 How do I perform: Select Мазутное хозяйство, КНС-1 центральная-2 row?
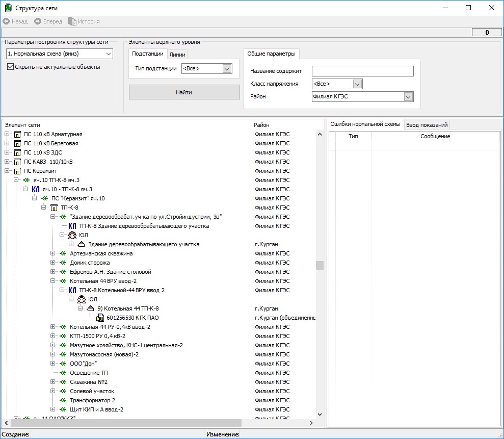[126, 345]
